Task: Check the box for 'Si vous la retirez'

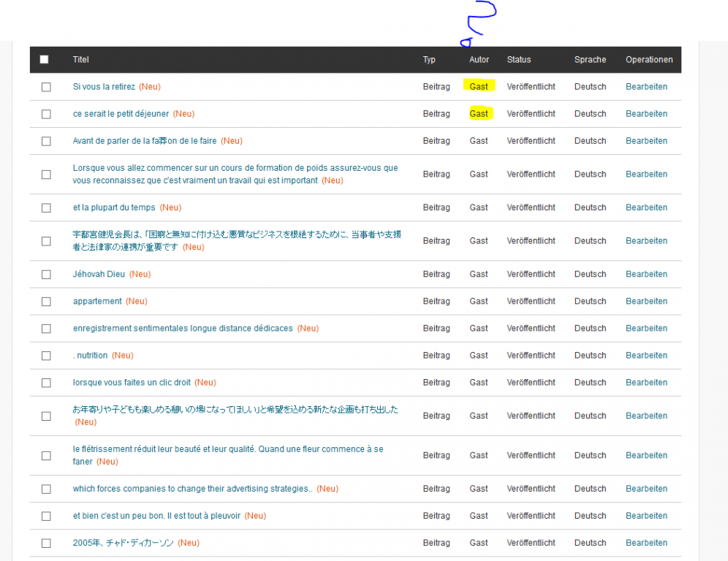Action: (x=46, y=87)
